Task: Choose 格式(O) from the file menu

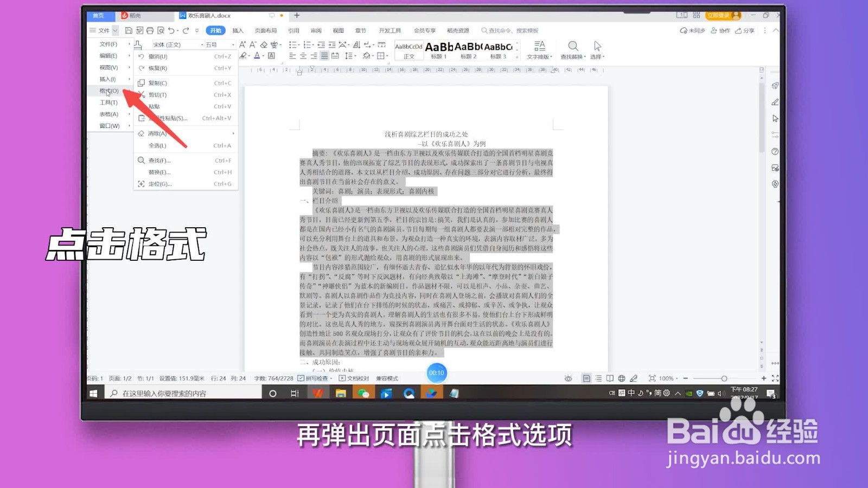Action: pyautogui.click(x=107, y=91)
